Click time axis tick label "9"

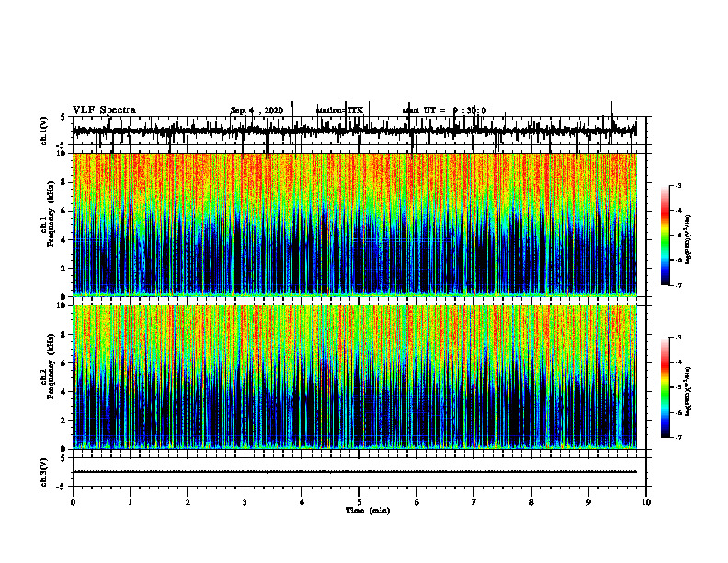588,502
